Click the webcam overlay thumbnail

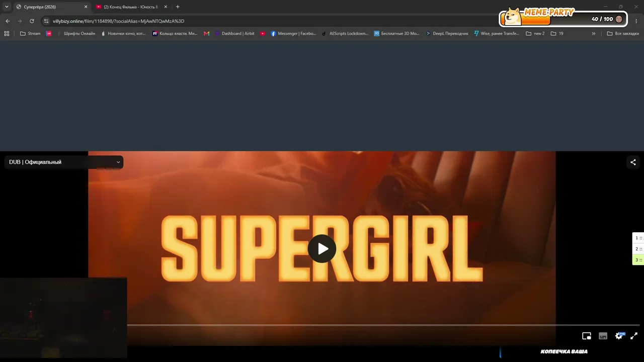point(63,318)
